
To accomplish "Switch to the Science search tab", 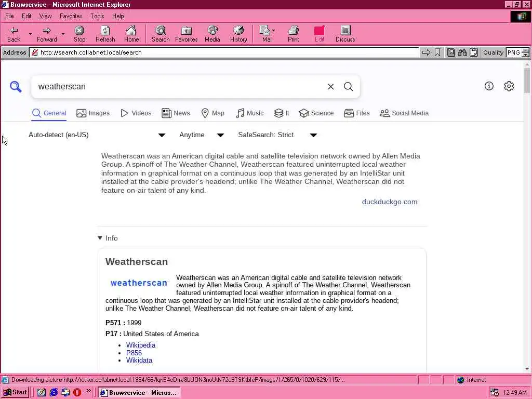I will coord(316,113).
